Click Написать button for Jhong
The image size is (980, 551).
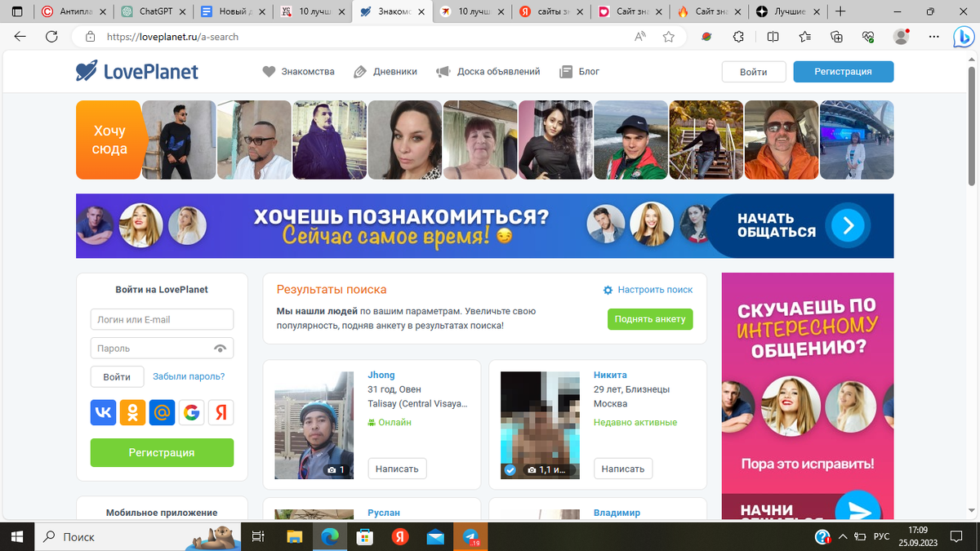pyautogui.click(x=398, y=469)
